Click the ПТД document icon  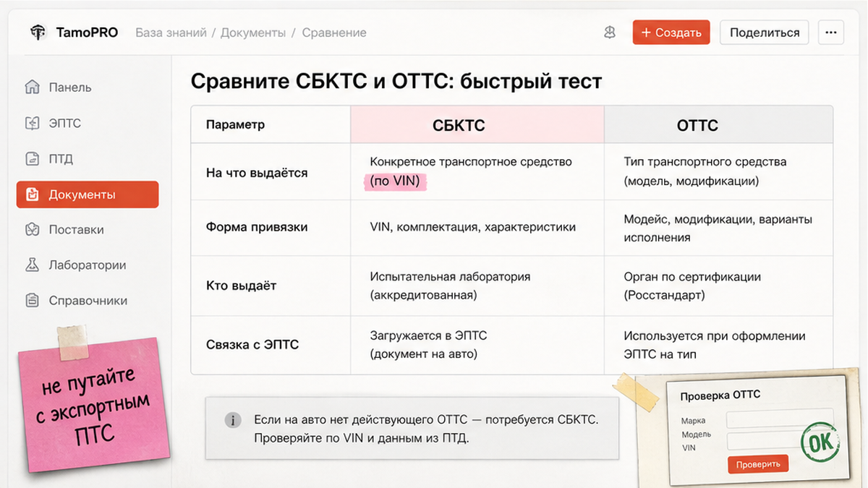pos(32,159)
